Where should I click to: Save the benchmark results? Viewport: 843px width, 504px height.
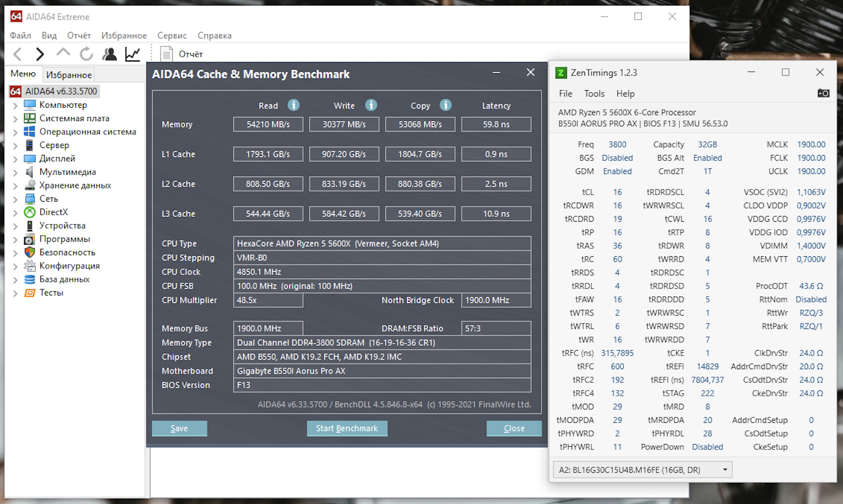tap(179, 428)
